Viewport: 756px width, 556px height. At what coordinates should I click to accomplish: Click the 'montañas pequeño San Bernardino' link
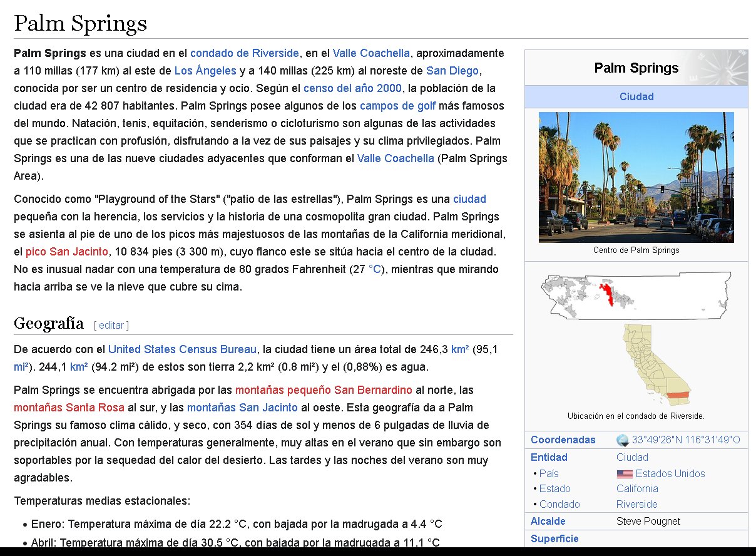coord(324,390)
